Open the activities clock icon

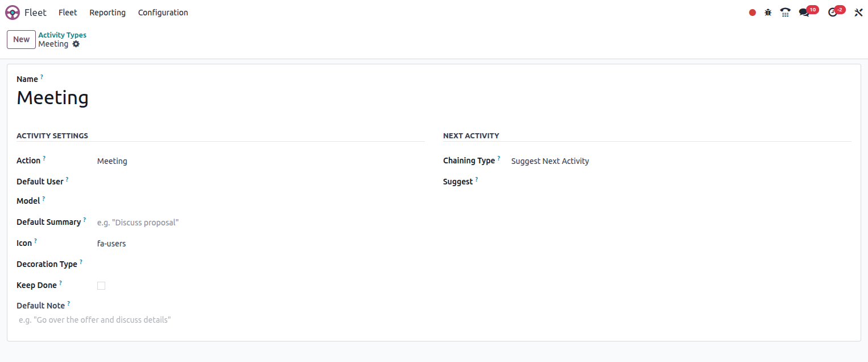[x=833, y=13]
